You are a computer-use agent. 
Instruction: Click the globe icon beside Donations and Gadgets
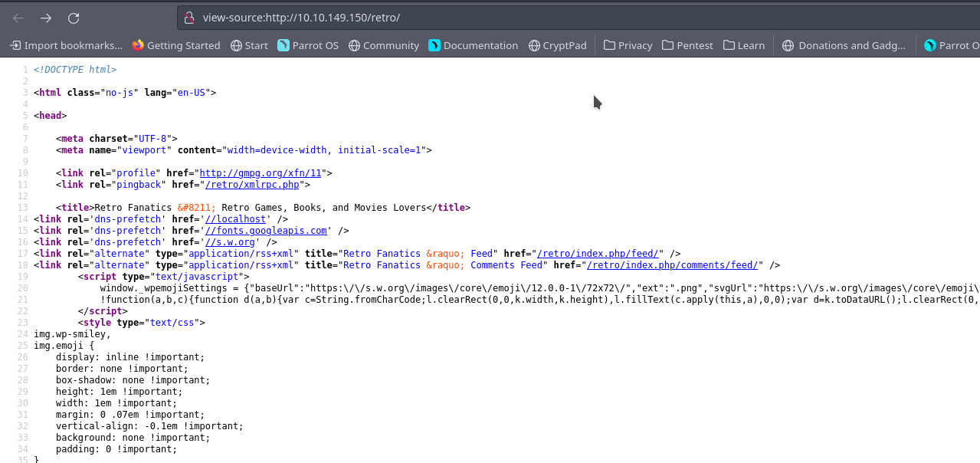click(x=788, y=45)
